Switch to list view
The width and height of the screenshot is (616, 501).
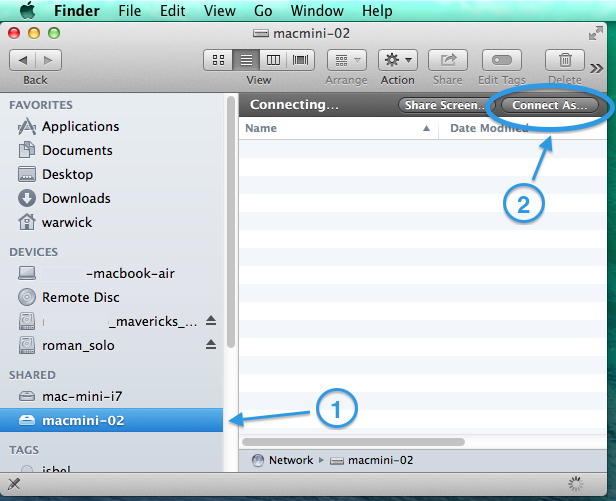click(246, 60)
